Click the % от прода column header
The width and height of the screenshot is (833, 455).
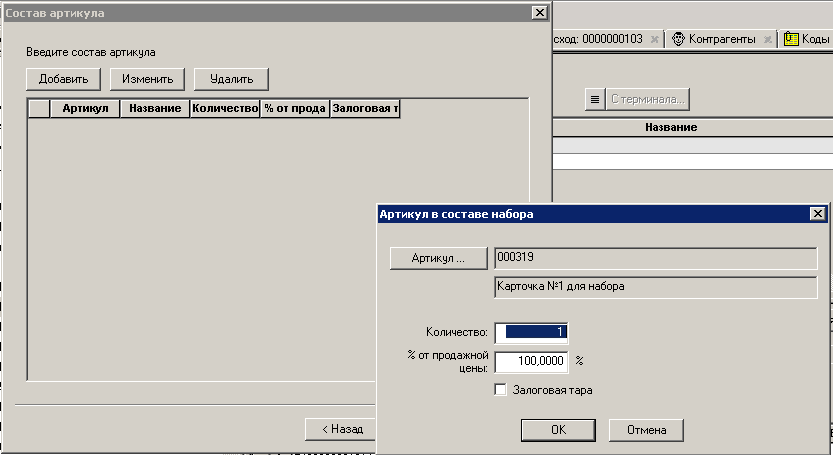click(295, 108)
